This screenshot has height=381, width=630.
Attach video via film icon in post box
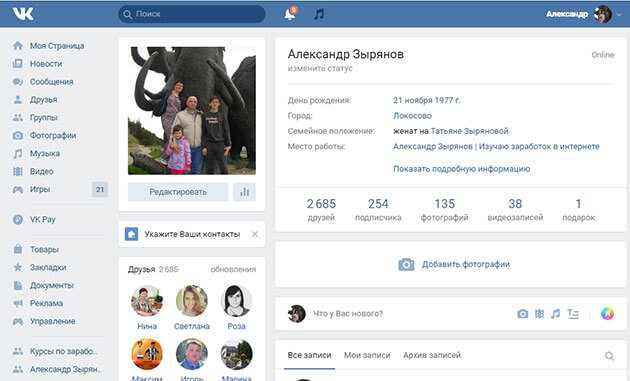click(x=539, y=313)
